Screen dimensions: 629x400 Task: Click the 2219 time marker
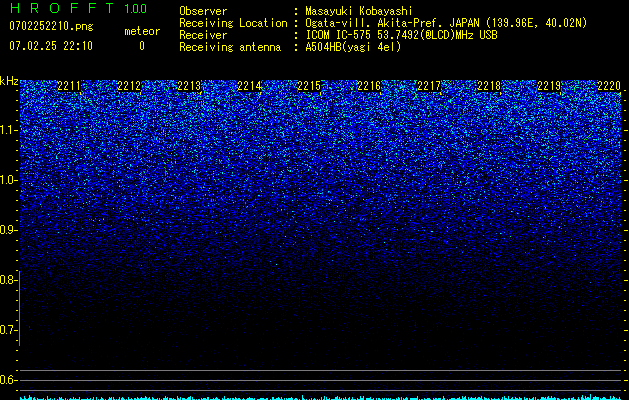[x=549, y=86]
